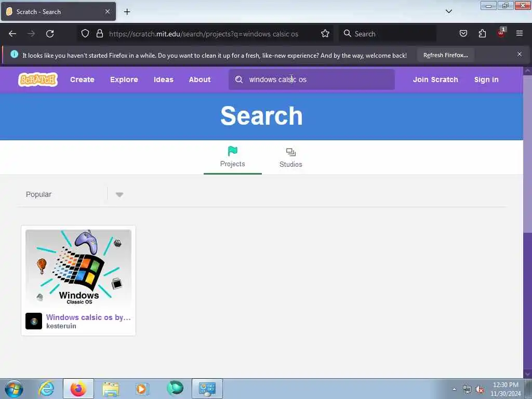532x399 pixels.
Task: Click the Firefox Search box
Action: [388, 34]
